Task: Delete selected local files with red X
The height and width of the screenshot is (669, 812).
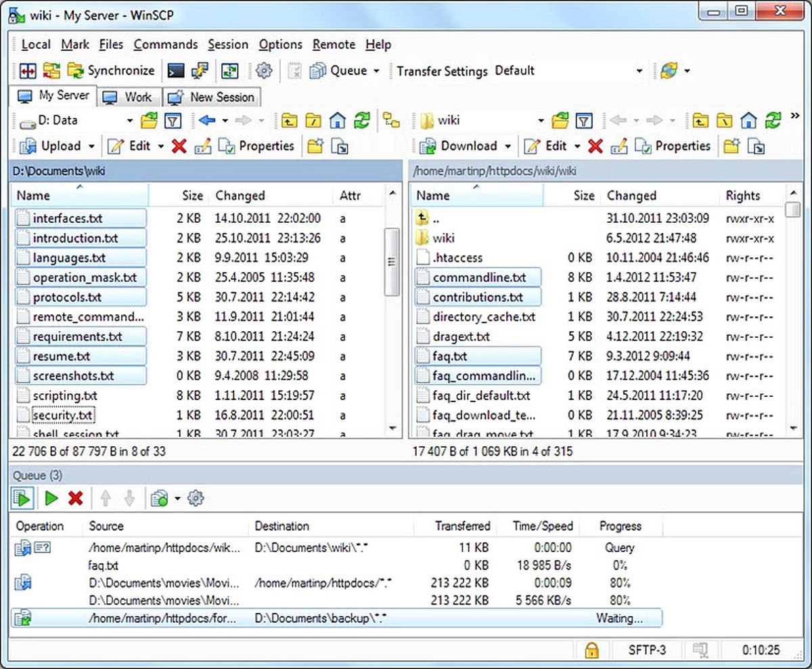Action: (179, 146)
